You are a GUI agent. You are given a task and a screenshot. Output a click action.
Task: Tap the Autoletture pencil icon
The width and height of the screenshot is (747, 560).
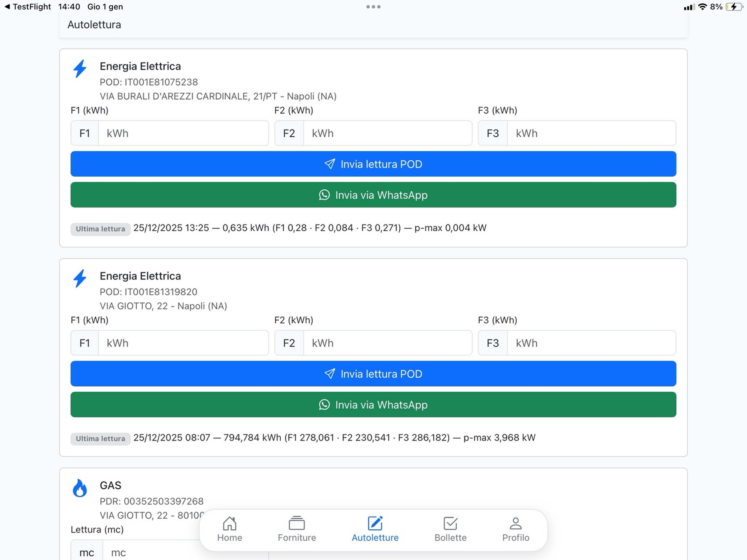375,524
